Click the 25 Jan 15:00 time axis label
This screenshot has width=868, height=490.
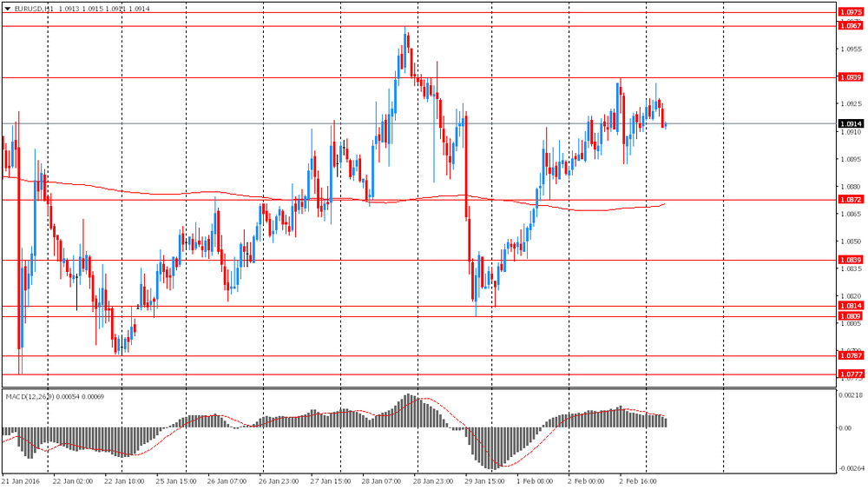coord(177,480)
